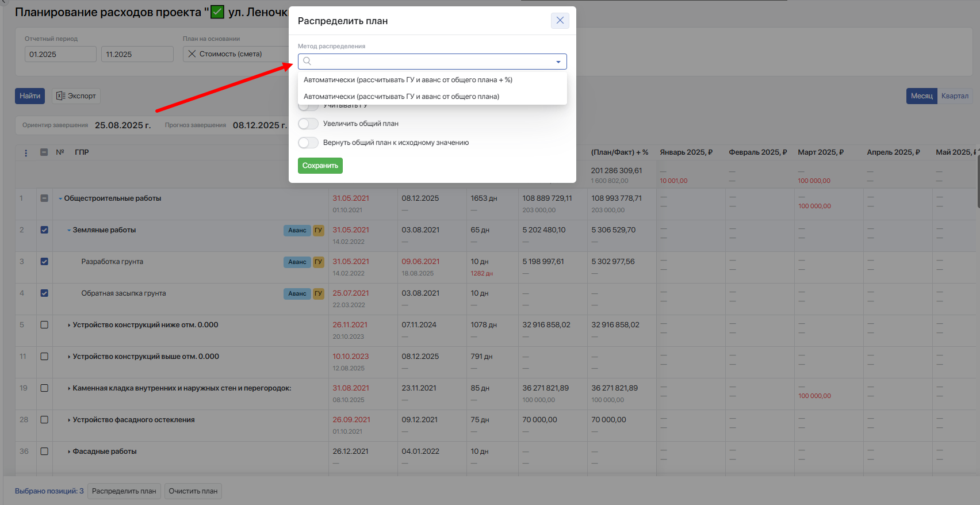Viewport: 980px width, 505px height.
Task: Enable Увеличить общий план toggle
Action: click(308, 124)
